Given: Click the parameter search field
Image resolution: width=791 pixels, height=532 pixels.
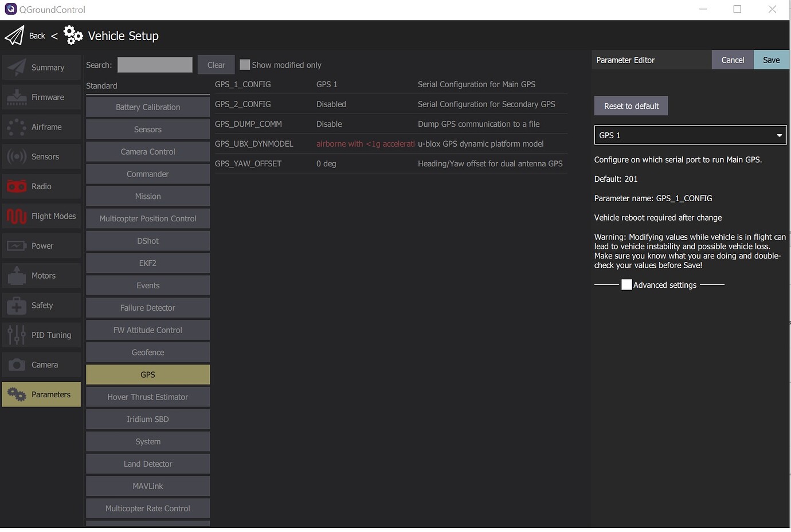Looking at the screenshot, I should [x=154, y=64].
